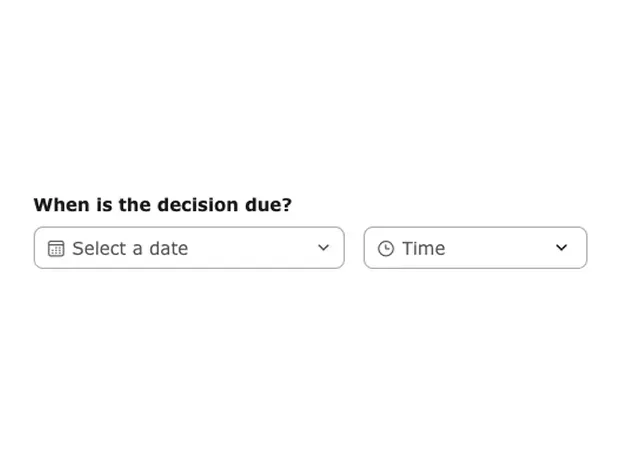Expand the date chevron arrow

point(323,248)
